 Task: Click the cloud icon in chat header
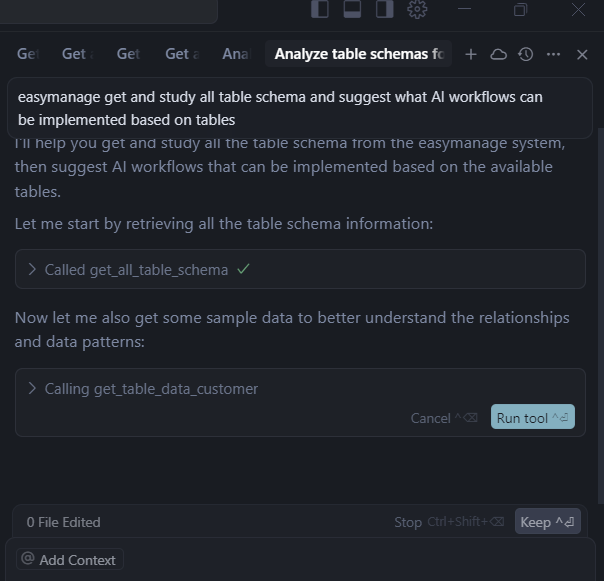(498, 54)
